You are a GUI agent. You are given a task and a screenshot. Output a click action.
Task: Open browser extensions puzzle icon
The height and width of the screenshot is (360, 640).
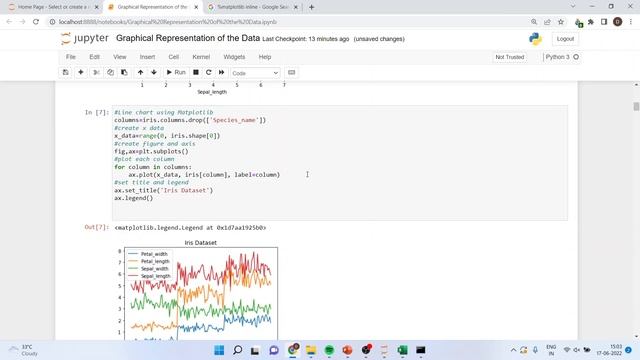pyautogui.click(x=591, y=22)
